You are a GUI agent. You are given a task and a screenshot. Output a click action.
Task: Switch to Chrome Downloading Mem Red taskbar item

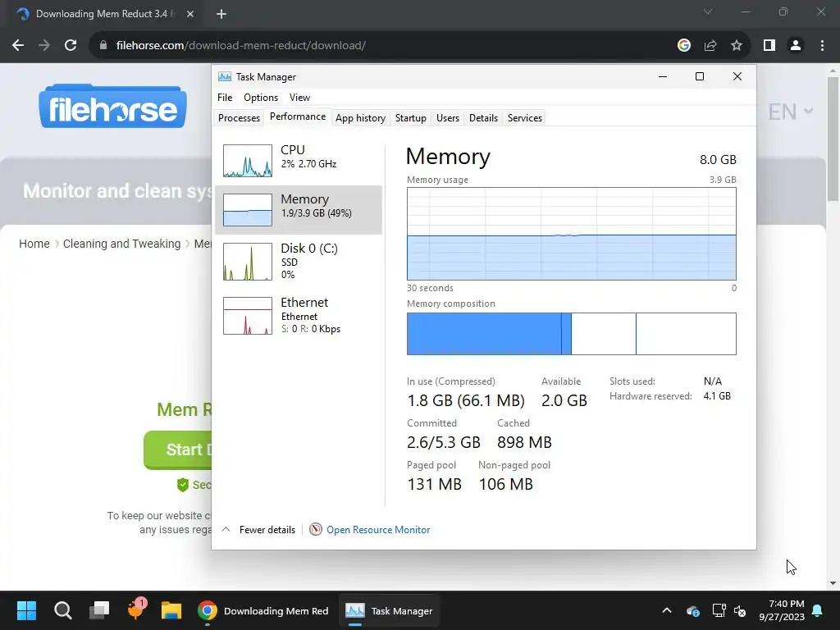[x=263, y=610]
